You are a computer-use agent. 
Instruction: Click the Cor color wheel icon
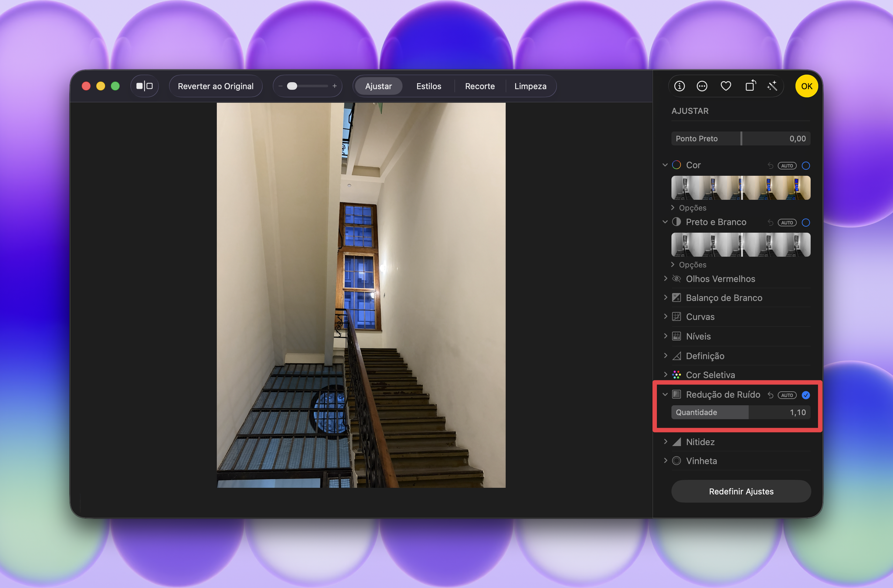676,165
